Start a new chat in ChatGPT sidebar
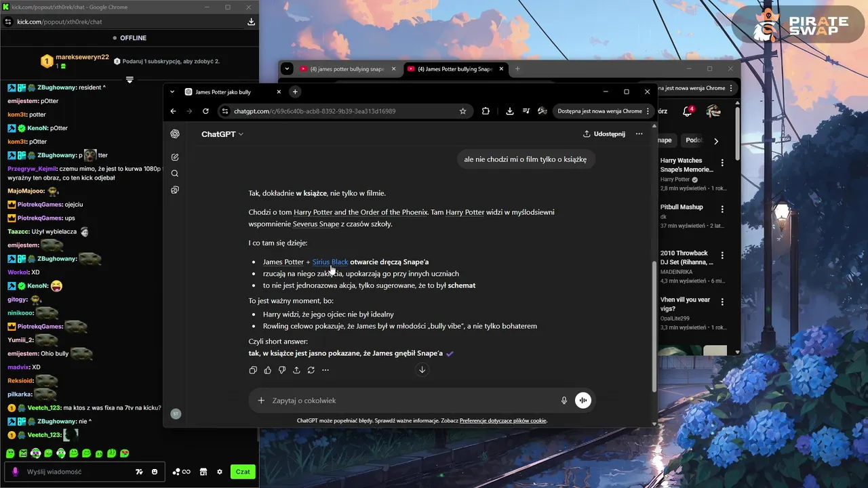 coord(175,157)
